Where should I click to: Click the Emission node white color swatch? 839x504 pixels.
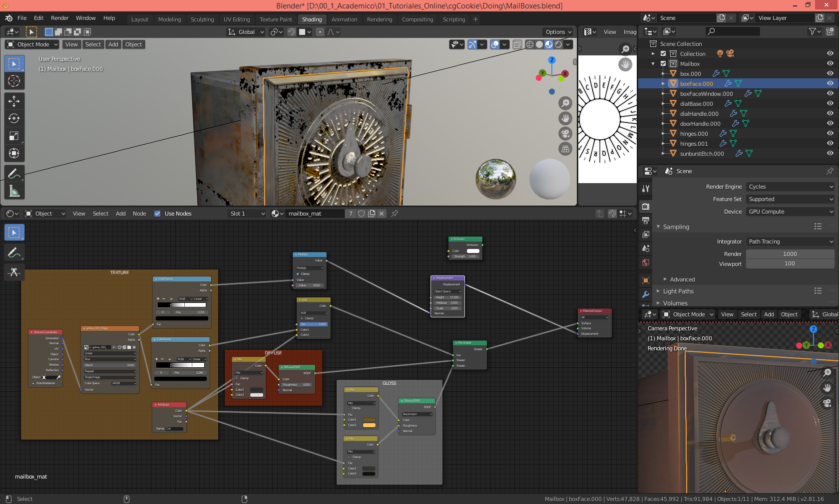pyautogui.click(x=473, y=251)
